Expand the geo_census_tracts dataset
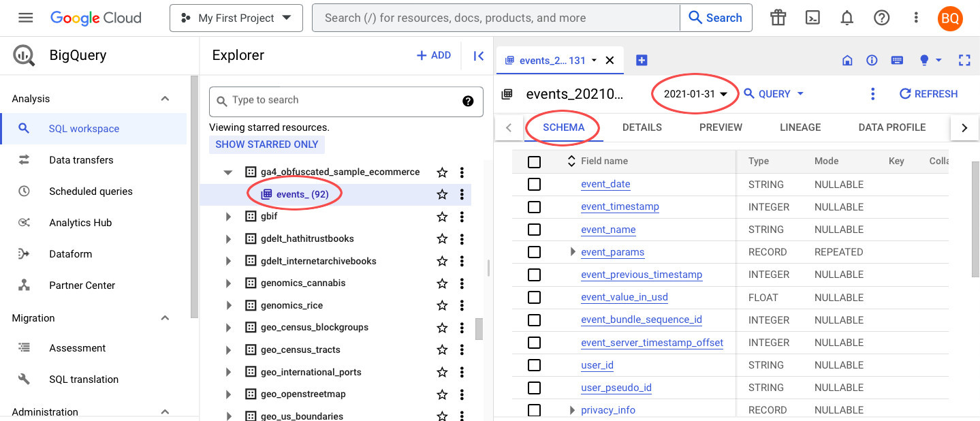This screenshot has width=980, height=421. point(228,350)
